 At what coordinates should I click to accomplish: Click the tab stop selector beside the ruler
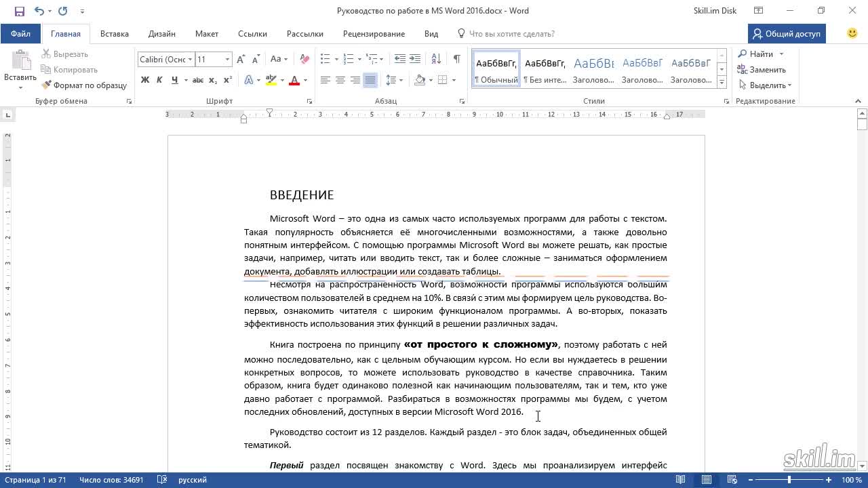coord(8,115)
